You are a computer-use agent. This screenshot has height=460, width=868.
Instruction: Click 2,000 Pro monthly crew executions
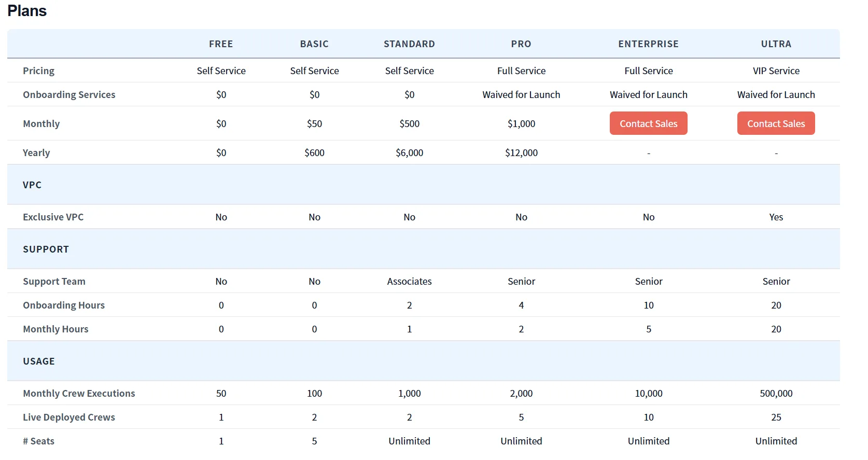tap(521, 394)
